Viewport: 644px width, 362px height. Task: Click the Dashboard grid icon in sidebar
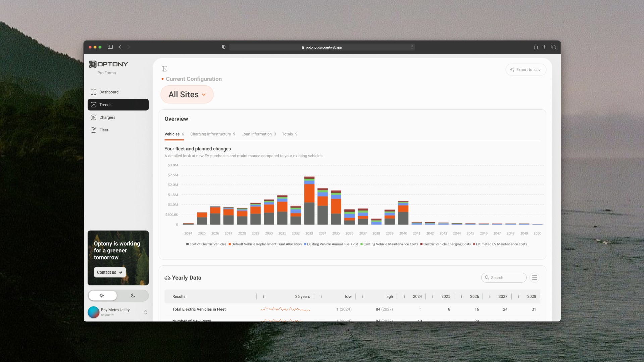93,92
